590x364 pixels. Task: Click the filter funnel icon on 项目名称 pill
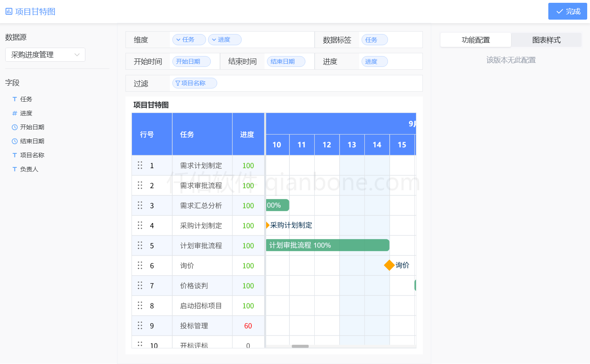point(178,83)
